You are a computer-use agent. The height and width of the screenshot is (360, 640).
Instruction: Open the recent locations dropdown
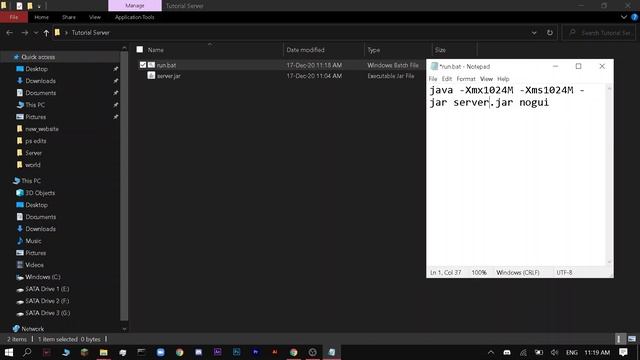[x=36, y=33]
